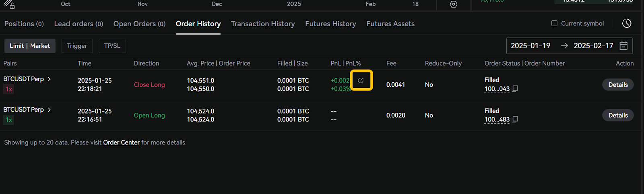View Details for the Close Long order

coord(618,85)
